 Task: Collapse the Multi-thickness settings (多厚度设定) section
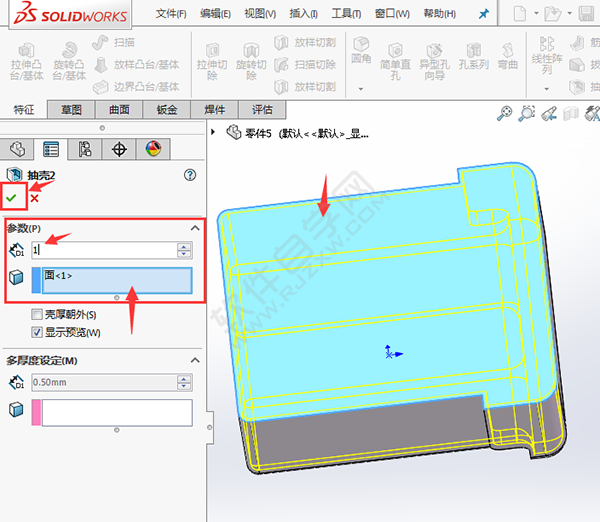[195, 360]
